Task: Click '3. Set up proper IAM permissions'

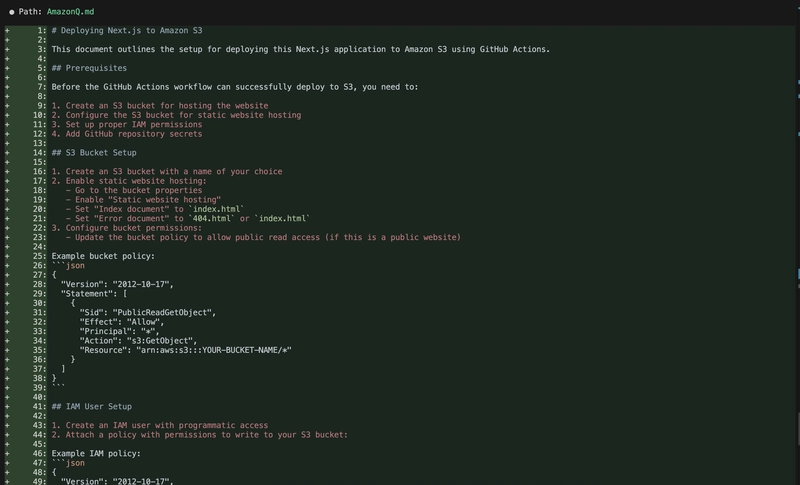Action: tap(127, 125)
